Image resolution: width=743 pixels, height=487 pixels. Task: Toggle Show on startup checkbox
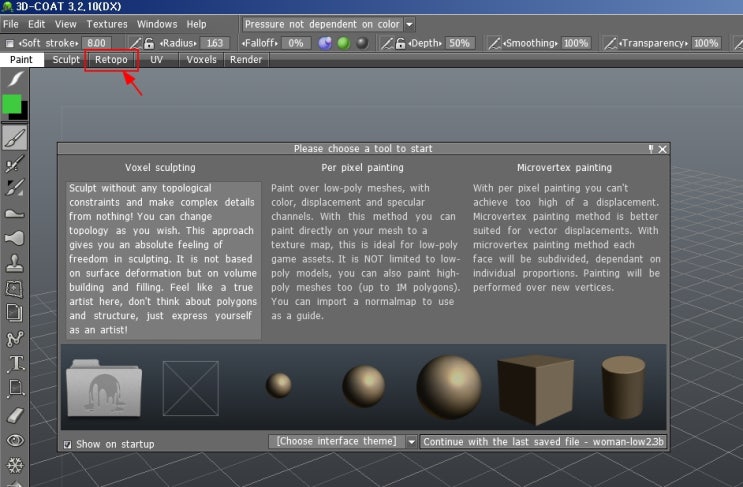point(67,444)
